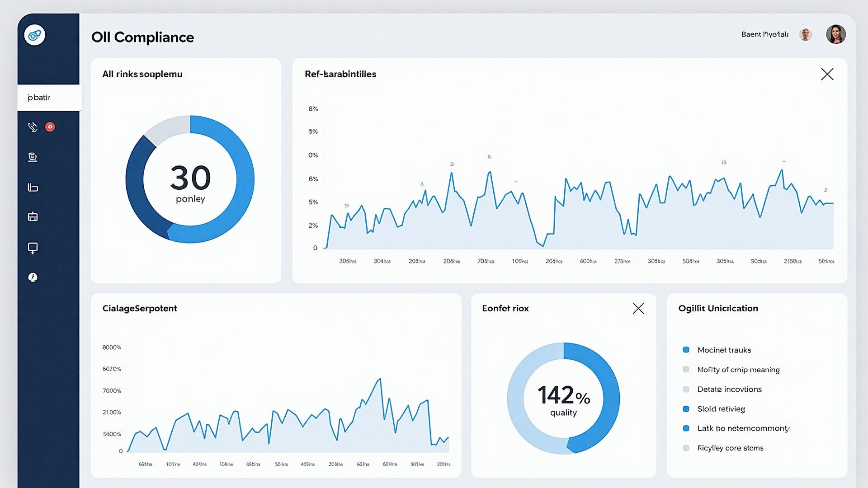Open the monitor display sidebar icon
The height and width of the screenshot is (488, 868).
click(x=33, y=248)
